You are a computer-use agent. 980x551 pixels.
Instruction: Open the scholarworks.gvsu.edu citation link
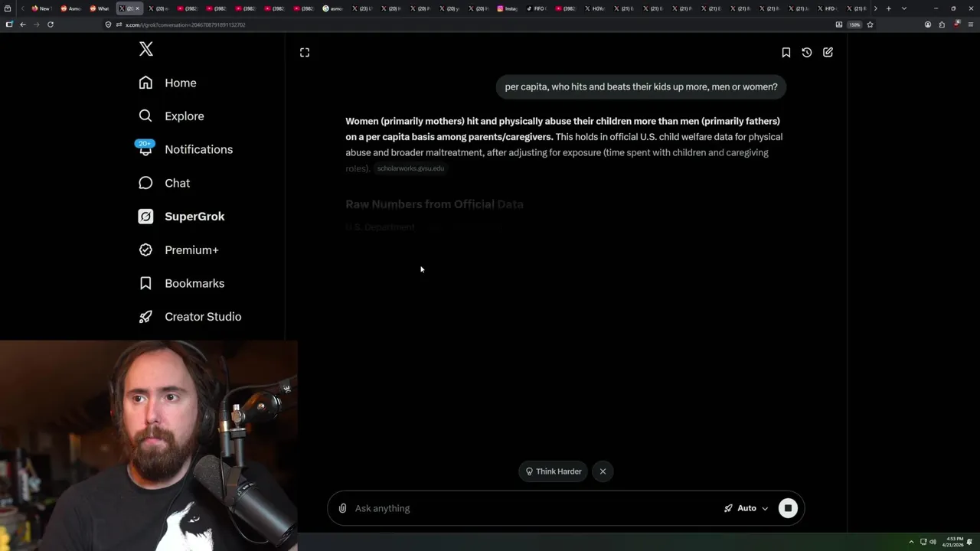tap(410, 168)
